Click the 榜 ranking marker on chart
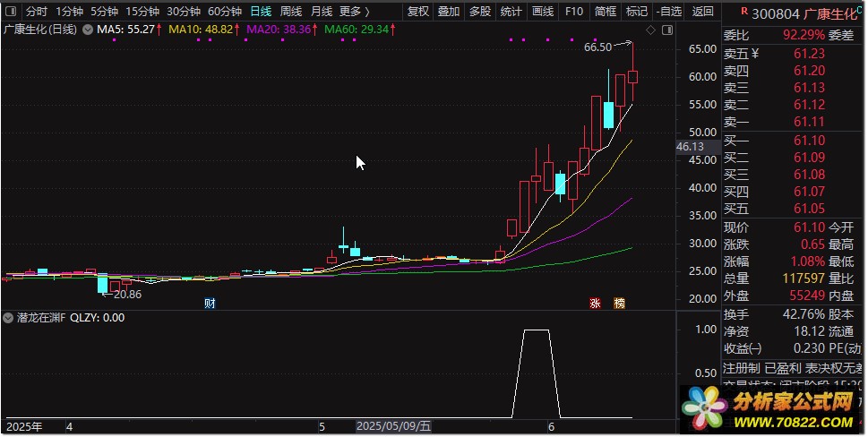 620,304
